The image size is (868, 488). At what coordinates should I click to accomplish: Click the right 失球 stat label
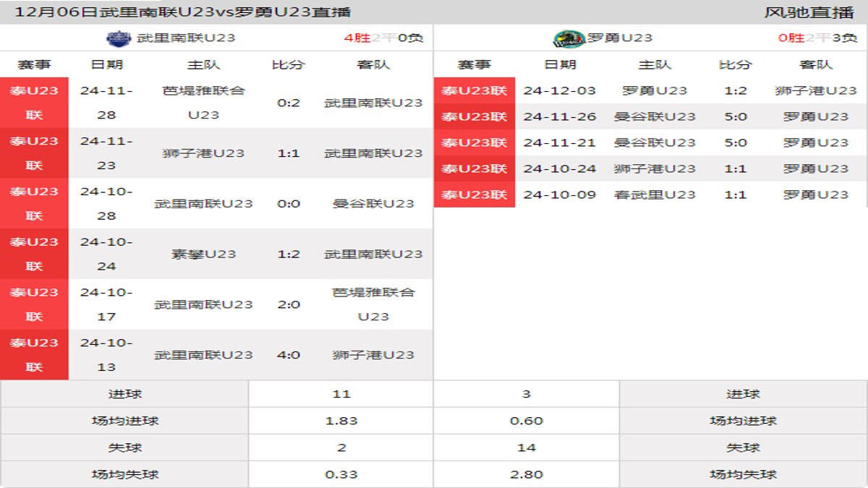tap(744, 448)
